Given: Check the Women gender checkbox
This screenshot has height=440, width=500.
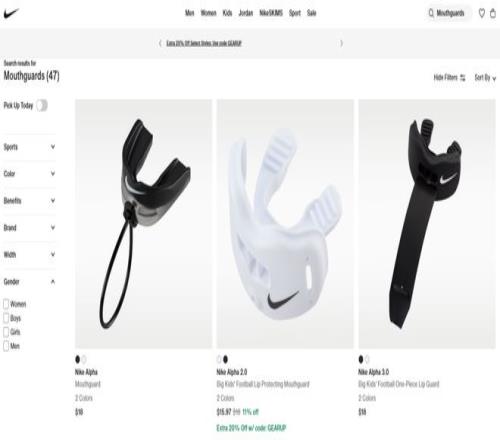Looking at the screenshot, I should 6,304.
